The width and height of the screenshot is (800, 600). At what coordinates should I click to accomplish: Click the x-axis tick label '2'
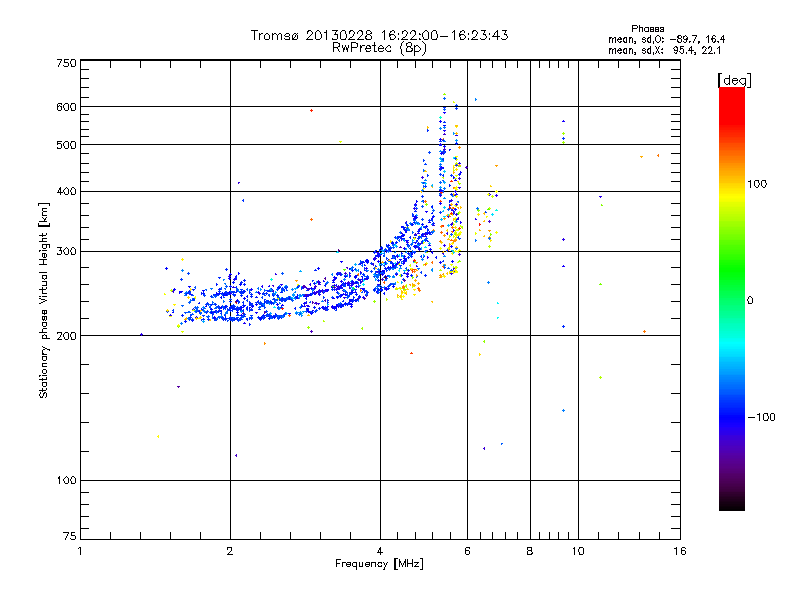230,551
